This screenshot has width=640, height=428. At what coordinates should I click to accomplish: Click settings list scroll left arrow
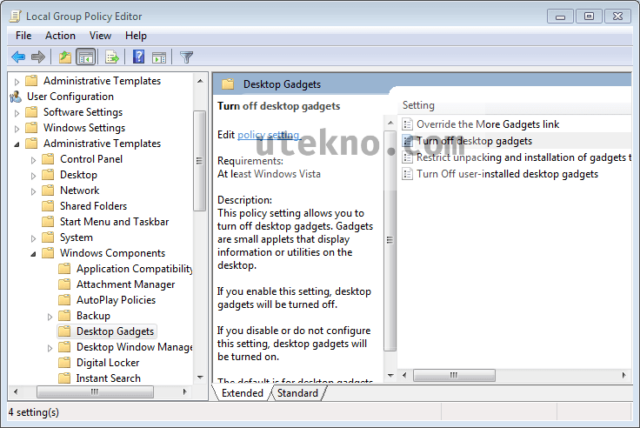pos(404,375)
